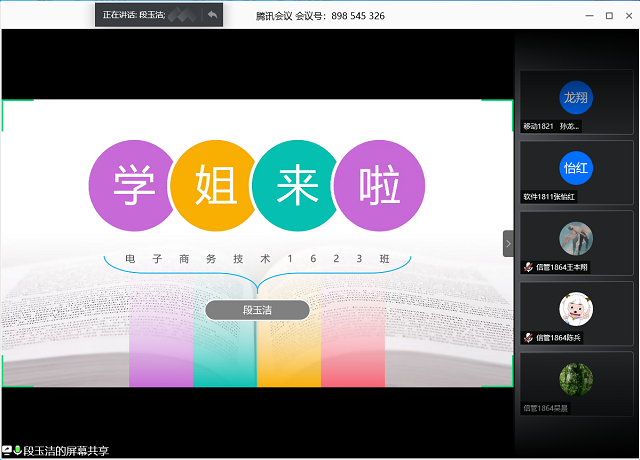Click the purple 学 circle on the slide

tap(128, 186)
